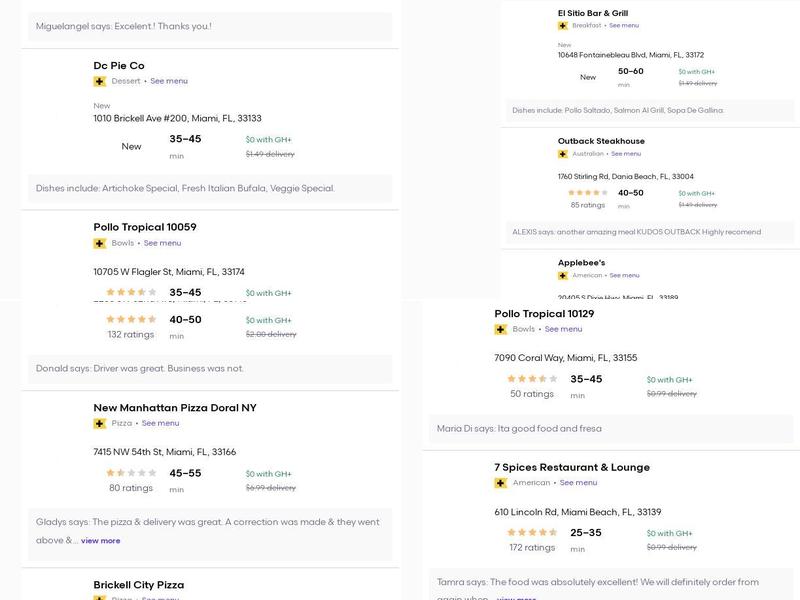Click the GH+ badge beneath Applebee's
Image resolution: width=800 pixels, height=600 pixels.
tap(563, 275)
